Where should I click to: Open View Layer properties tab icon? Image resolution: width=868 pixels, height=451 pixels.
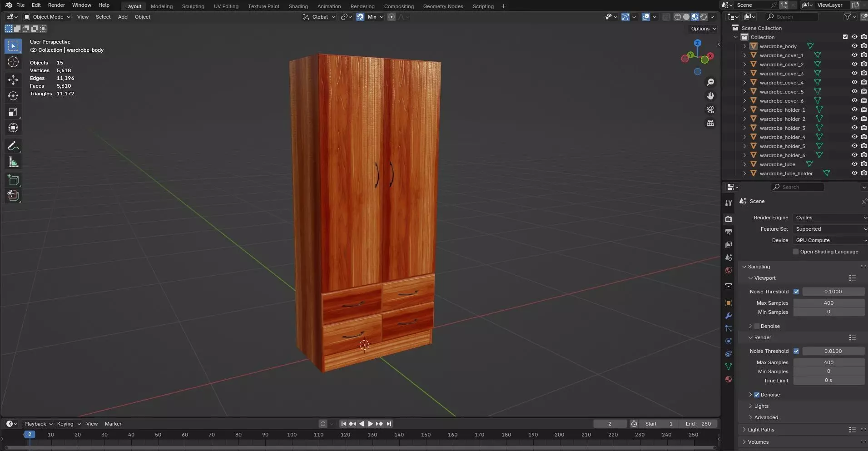[x=729, y=244]
